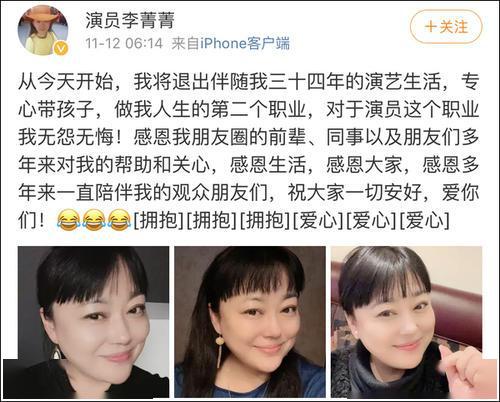Open the third selfie with hand gesture
The width and height of the screenshot is (500, 402).
point(407,322)
